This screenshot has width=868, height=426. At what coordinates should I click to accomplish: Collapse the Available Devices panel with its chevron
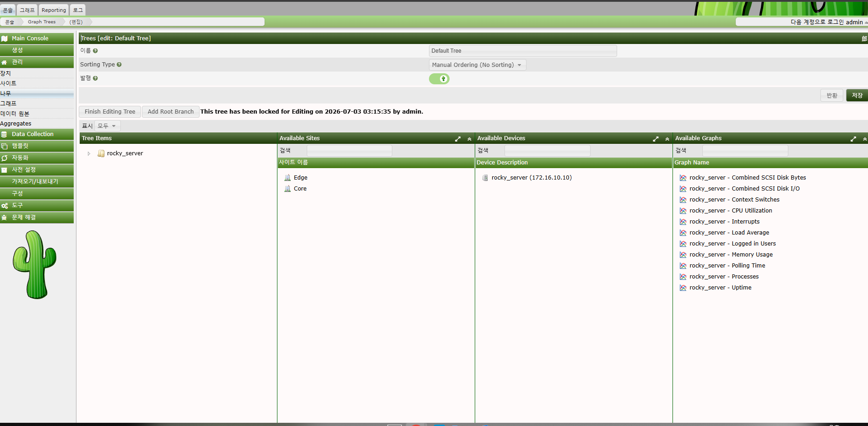(667, 139)
